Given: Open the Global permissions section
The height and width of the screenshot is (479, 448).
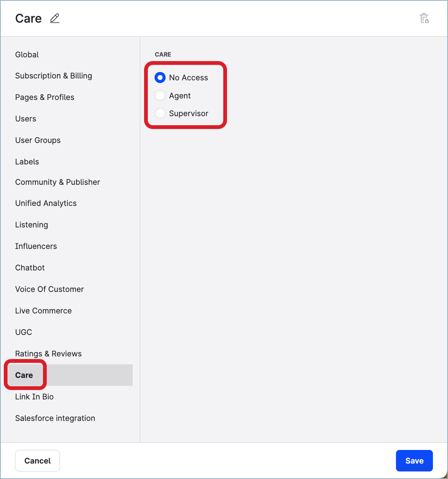Looking at the screenshot, I should click(x=27, y=55).
